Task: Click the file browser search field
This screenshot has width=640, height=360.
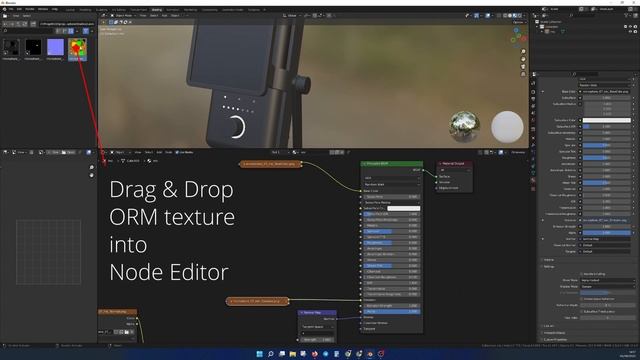Action: [x=29, y=31]
